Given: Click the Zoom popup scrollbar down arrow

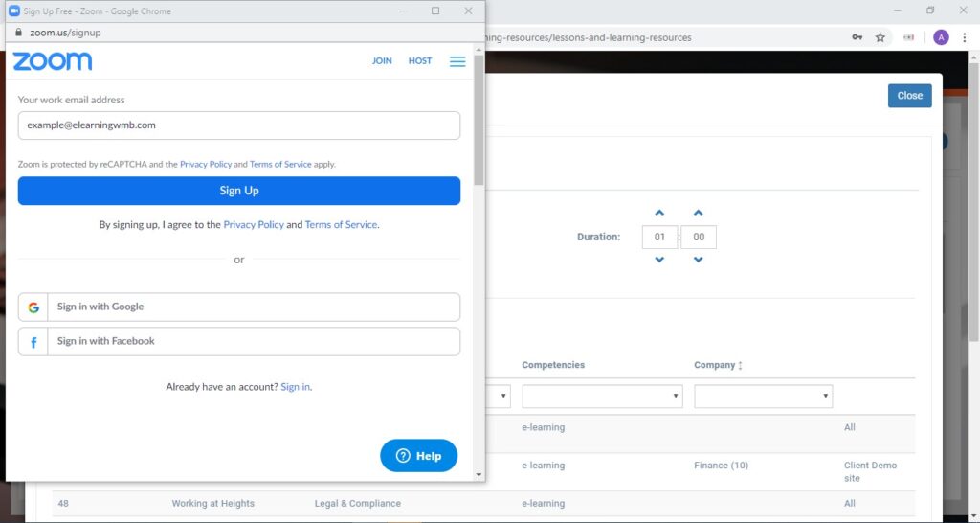Looking at the screenshot, I should [x=479, y=475].
